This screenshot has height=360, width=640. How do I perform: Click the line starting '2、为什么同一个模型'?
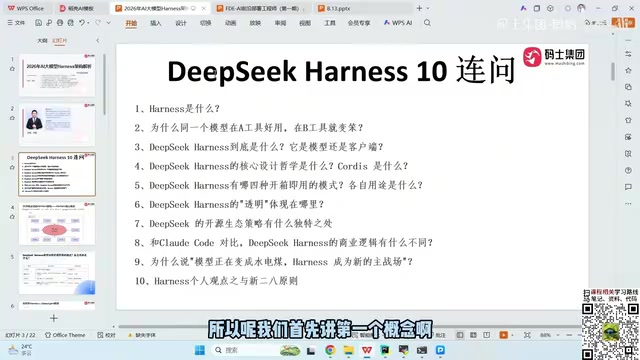pyautogui.click(x=249, y=128)
